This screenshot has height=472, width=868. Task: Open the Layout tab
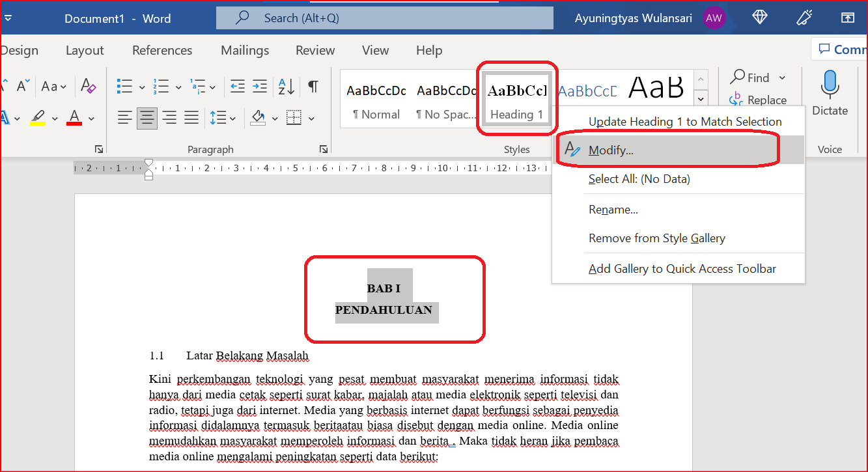click(x=85, y=50)
